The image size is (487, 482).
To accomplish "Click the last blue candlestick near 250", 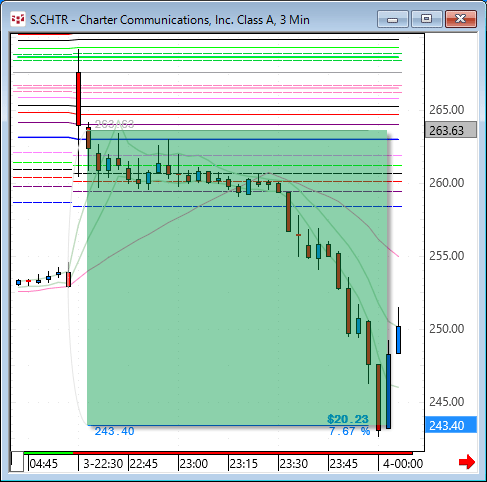I will click(x=398, y=340).
